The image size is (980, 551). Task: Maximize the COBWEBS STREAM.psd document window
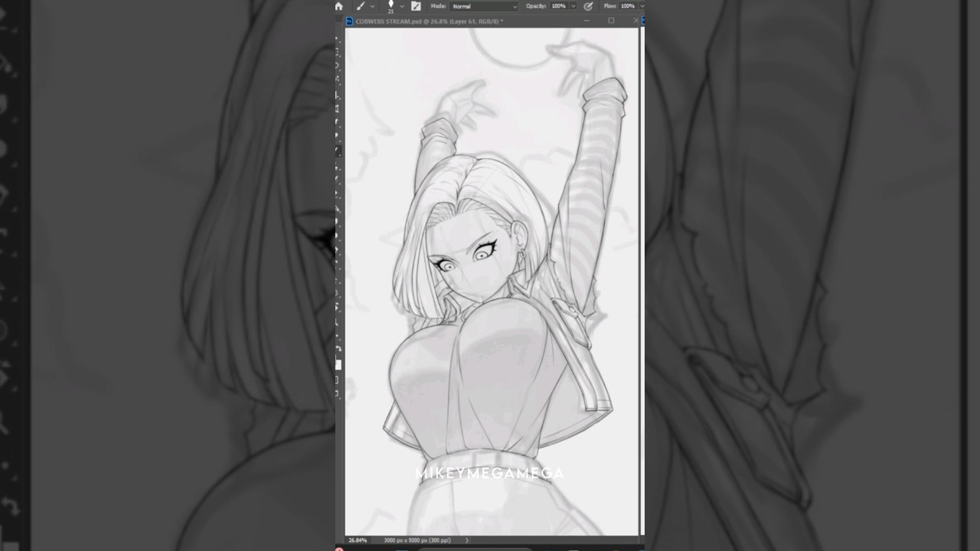pyautogui.click(x=611, y=21)
